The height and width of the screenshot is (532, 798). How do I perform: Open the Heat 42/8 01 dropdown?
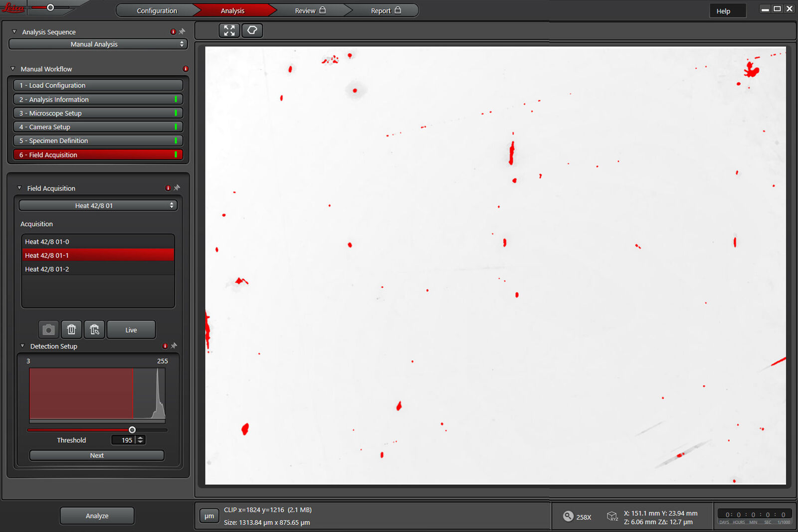point(98,205)
